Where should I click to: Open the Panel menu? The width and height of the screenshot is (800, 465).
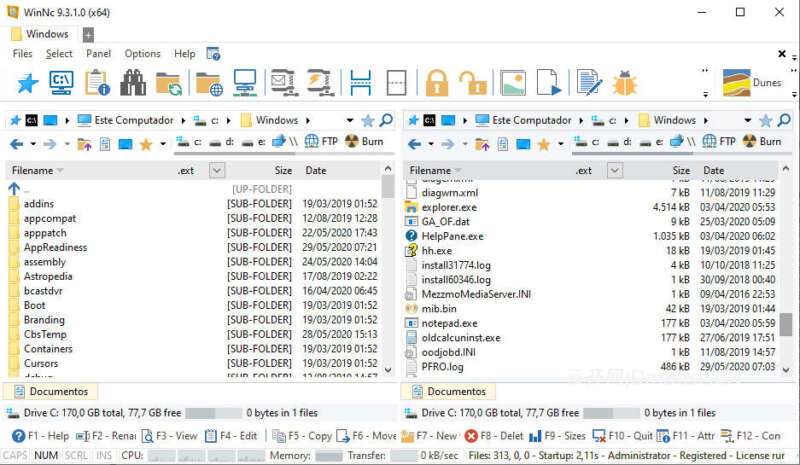(98, 54)
